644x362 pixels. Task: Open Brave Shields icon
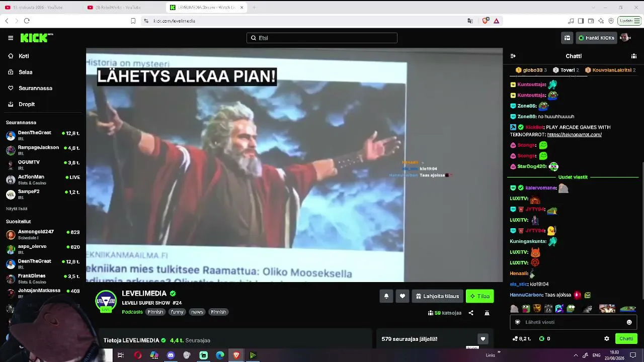pos(486,21)
